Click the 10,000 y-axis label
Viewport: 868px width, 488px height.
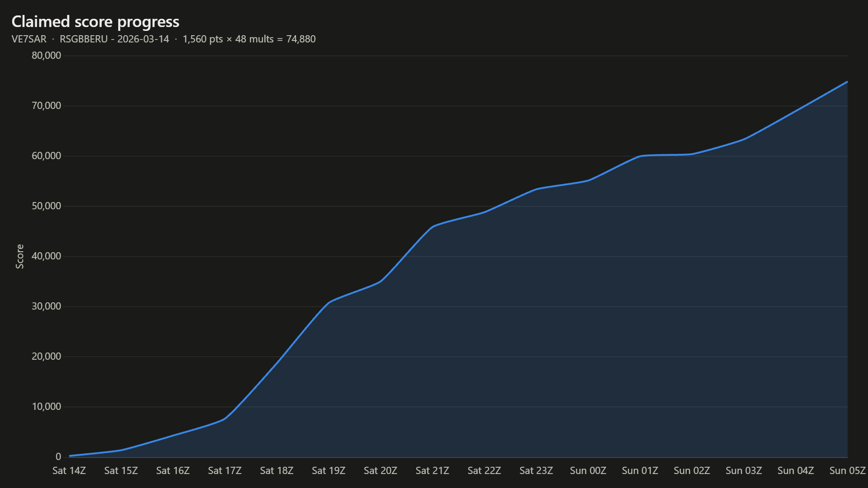pos(47,407)
